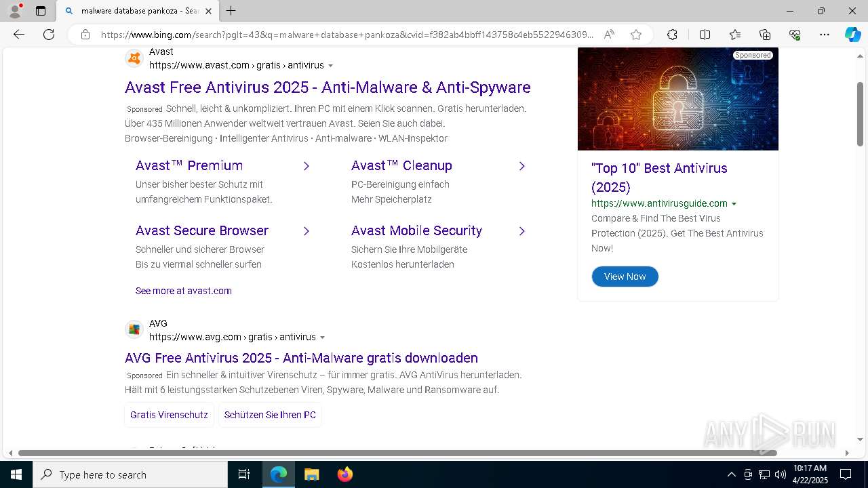Open Read aloud icon in address bar
Image resolution: width=868 pixels, height=488 pixels.
609,35
